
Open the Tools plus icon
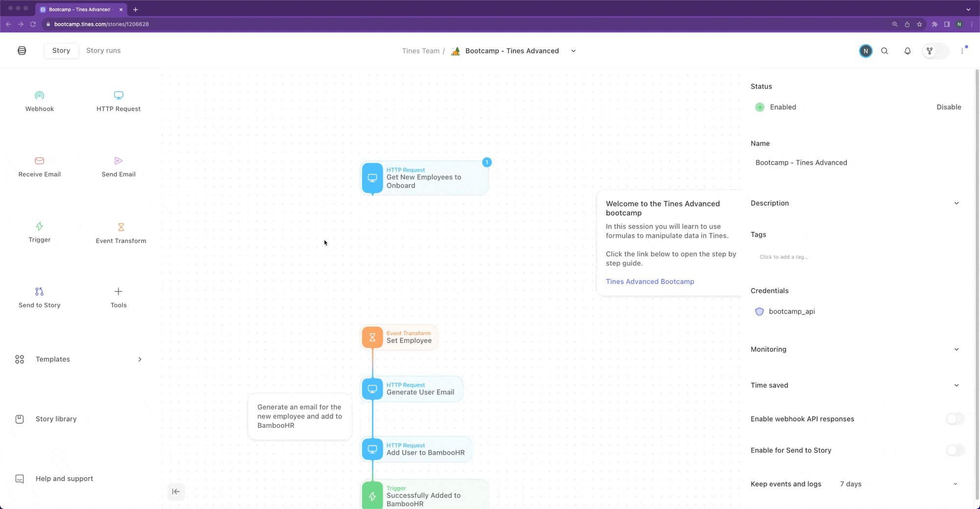pos(119,291)
